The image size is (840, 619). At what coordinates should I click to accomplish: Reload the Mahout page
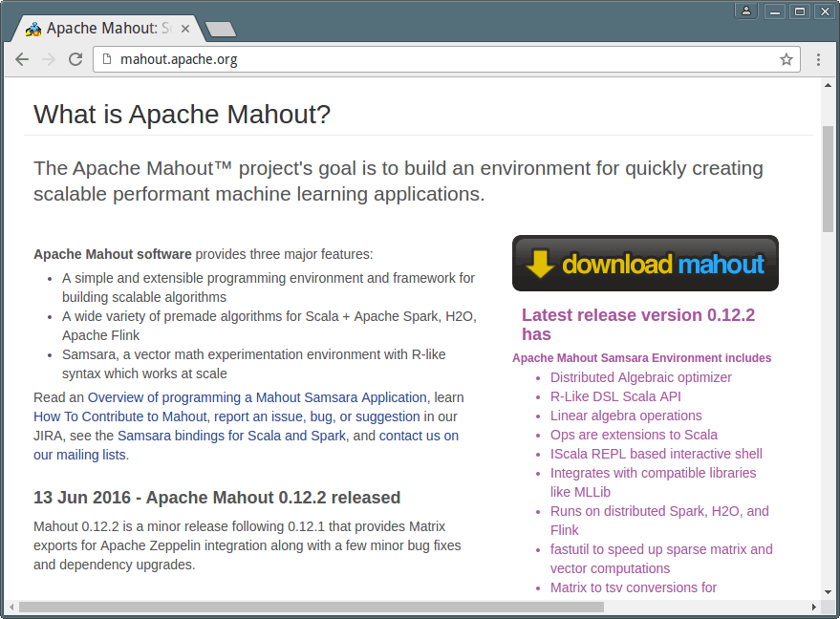75,59
